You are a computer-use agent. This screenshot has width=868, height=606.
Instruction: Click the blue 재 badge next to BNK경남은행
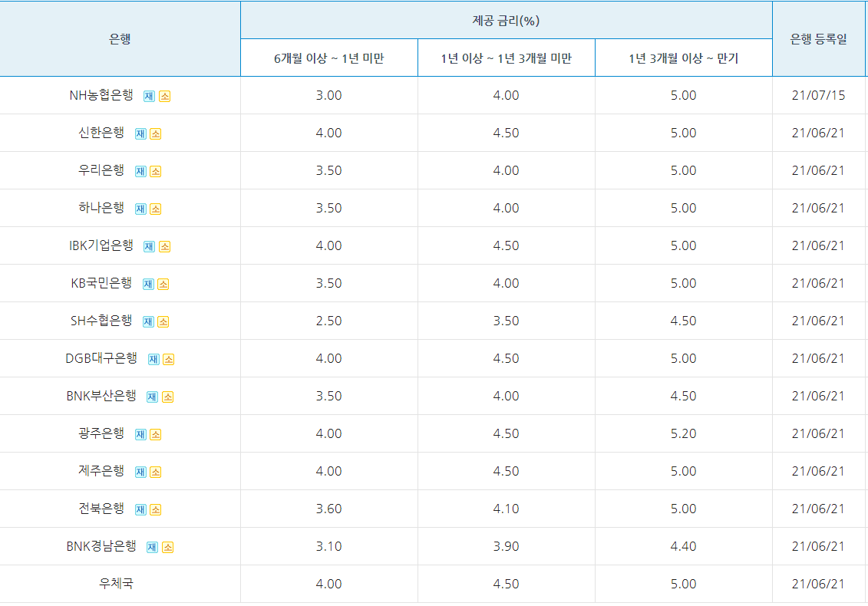[152, 548]
